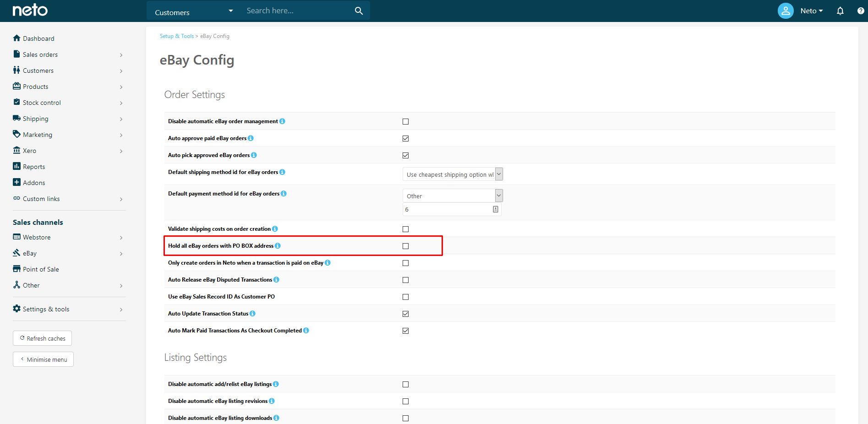Screen dimensions: 868x424
Task: Show info for Hold all eBay orders PO BOX
Action: (278, 246)
